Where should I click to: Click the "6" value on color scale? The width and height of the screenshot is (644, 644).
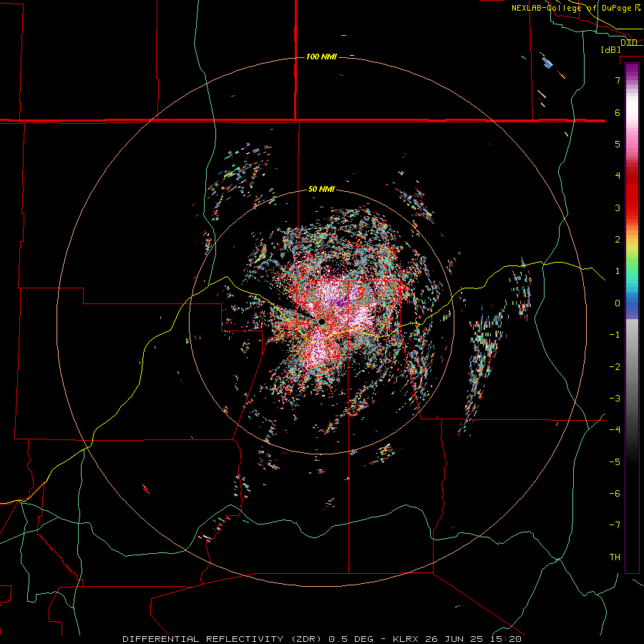(618, 112)
